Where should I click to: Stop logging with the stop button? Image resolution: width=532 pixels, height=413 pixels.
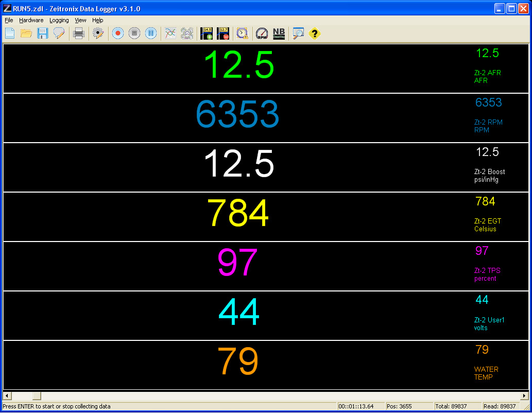[134, 33]
